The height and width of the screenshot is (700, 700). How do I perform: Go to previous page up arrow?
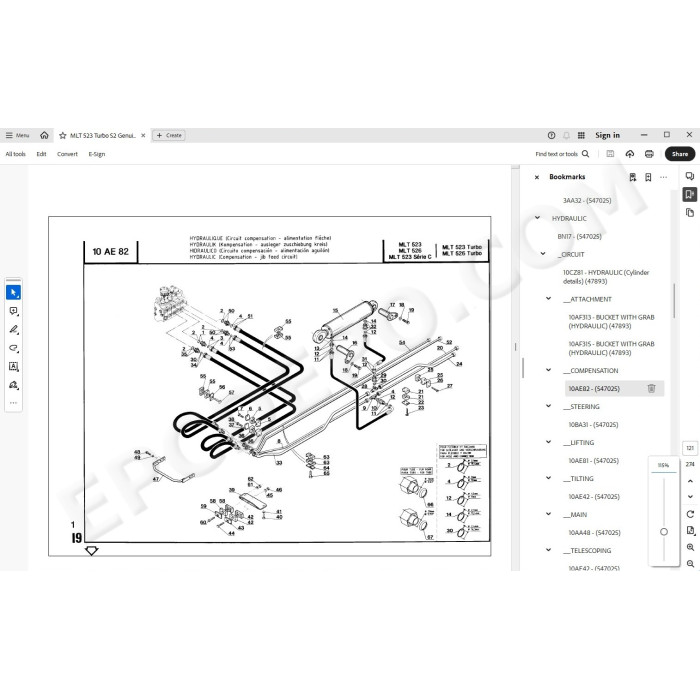pyautogui.click(x=690, y=481)
